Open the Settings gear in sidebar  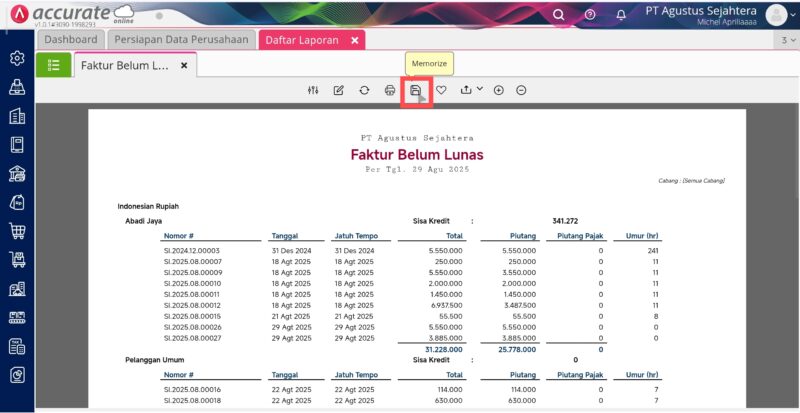[17, 58]
